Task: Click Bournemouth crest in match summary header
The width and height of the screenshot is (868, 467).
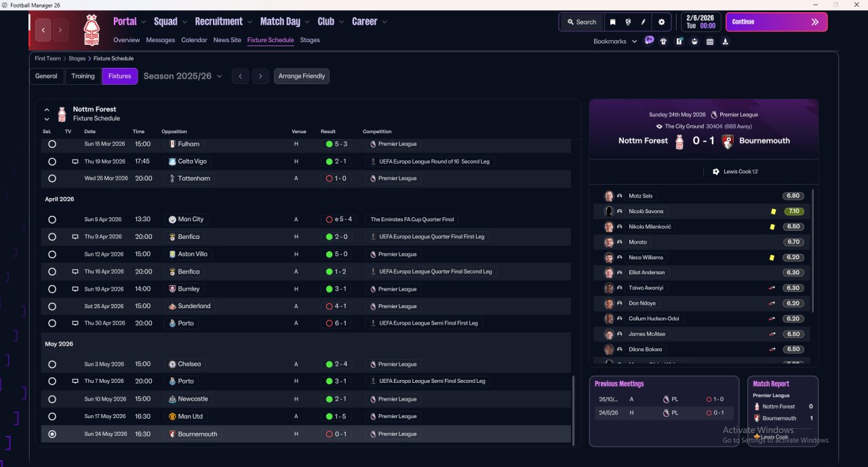Action: (x=728, y=141)
